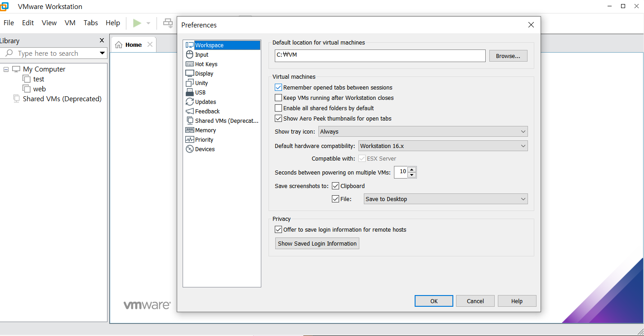Click the Feedback megaphone icon
The image size is (644, 336).
[189, 111]
